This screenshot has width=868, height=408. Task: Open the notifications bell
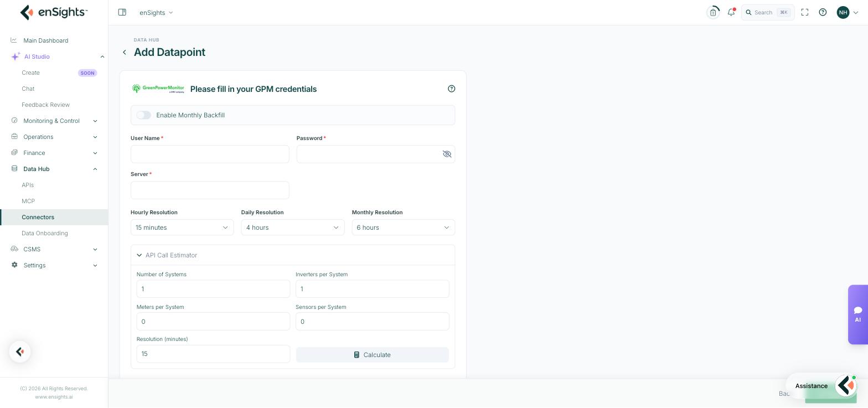coord(731,12)
